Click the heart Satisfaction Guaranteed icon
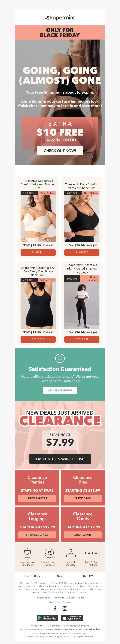This screenshot has width=120, height=644. pyautogui.click(x=60, y=358)
